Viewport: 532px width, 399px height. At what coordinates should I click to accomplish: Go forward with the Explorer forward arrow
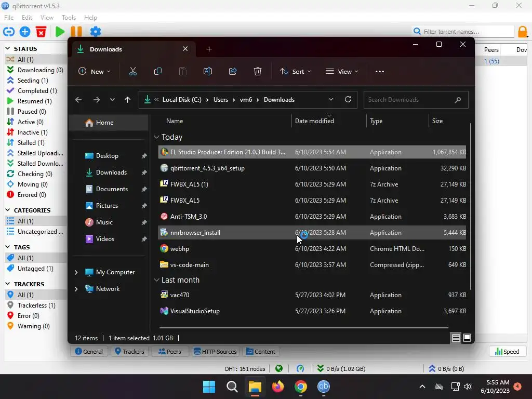(96, 100)
